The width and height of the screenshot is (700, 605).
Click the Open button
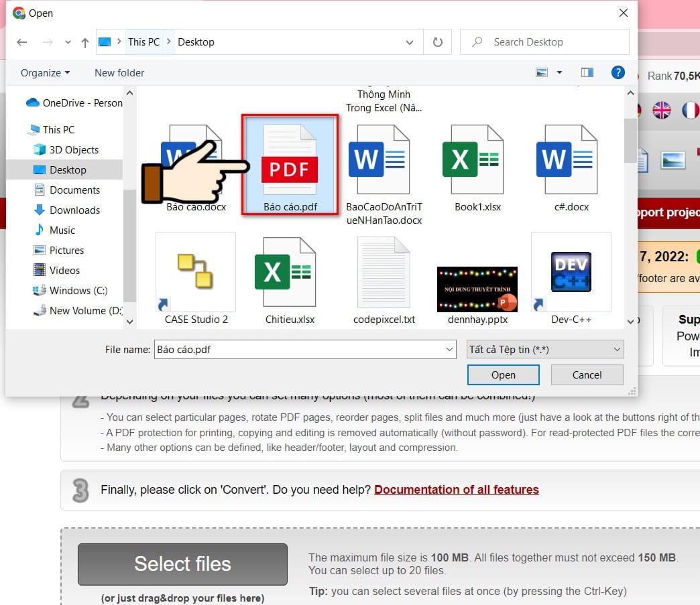(x=503, y=375)
